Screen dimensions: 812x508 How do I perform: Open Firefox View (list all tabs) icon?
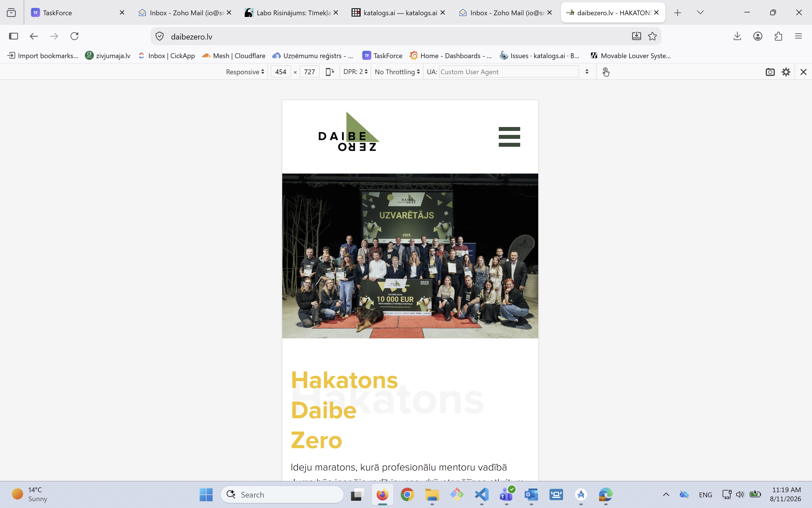coord(11,13)
